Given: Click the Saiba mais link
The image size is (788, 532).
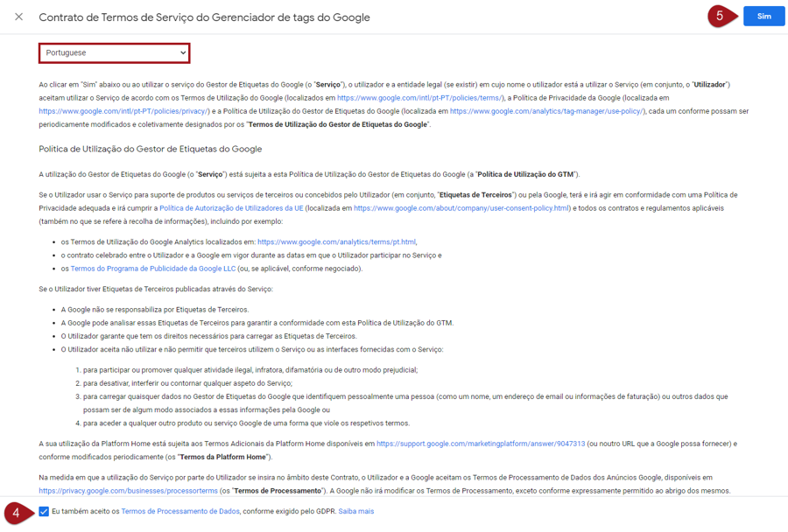Looking at the screenshot, I should (x=356, y=512).
